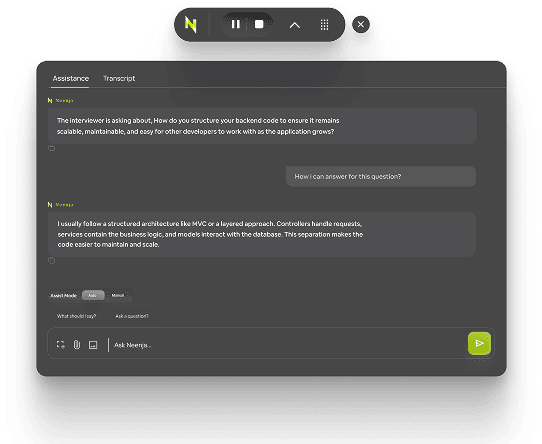This screenshot has height=444, width=542.
Task: Select Manual assist mode
Action: coord(118,295)
